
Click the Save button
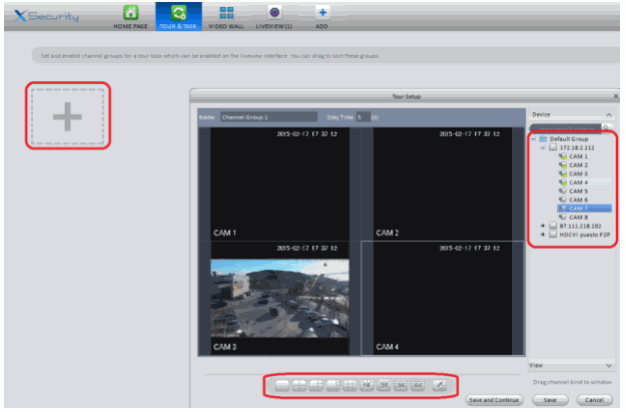point(550,400)
